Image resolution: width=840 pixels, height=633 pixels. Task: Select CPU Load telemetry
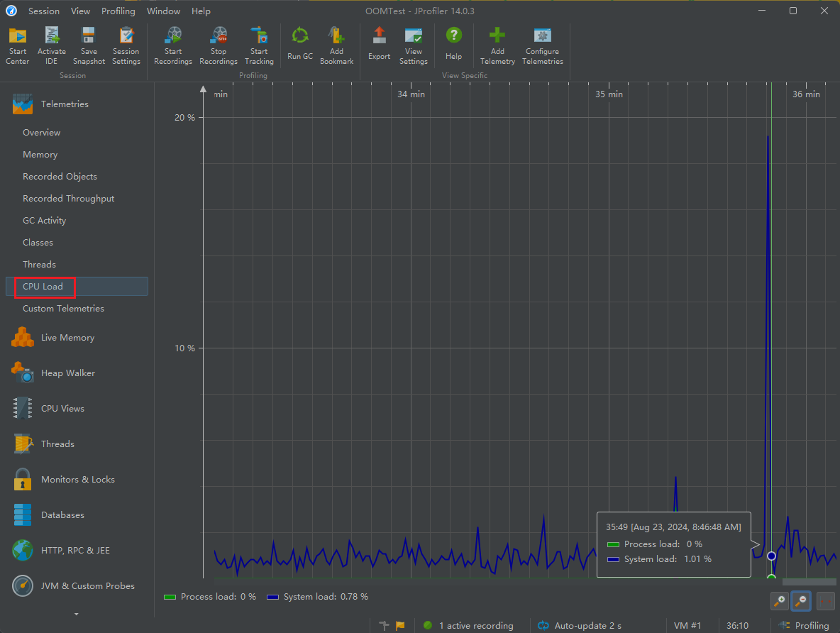pos(77,286)
